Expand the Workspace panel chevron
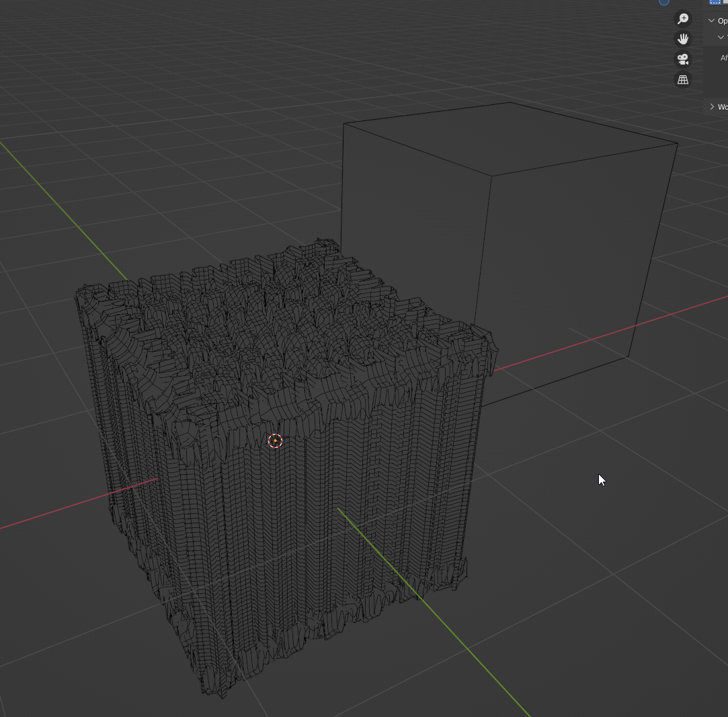Screen dimensions: 728x717 point(712,107)
